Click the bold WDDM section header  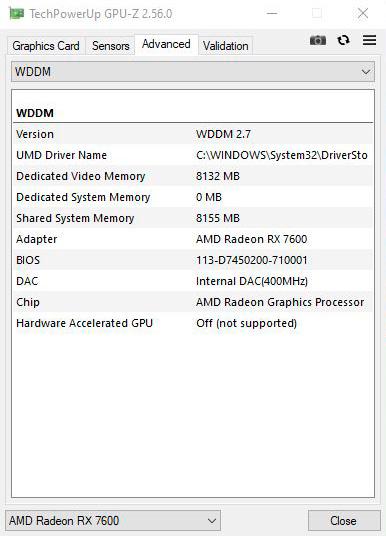coord(35,113)
